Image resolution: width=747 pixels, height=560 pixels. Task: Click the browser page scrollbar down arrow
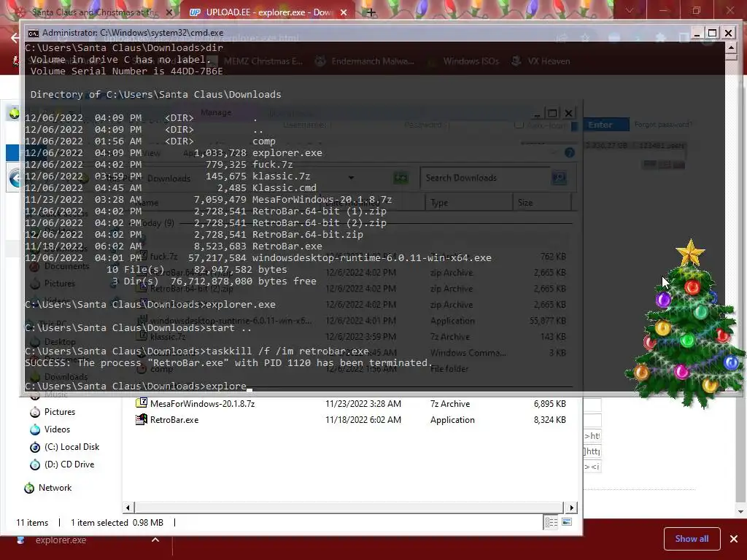point(740,512)
